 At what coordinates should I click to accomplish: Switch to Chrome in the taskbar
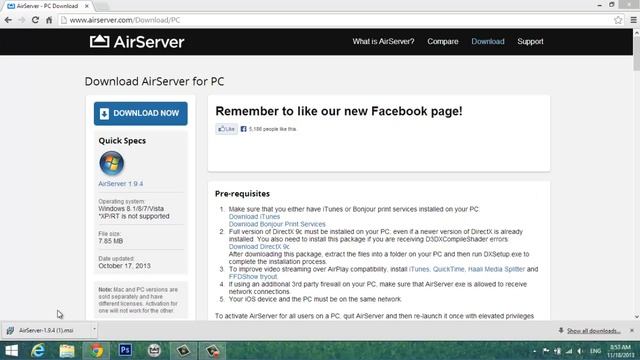coord(96,351)
